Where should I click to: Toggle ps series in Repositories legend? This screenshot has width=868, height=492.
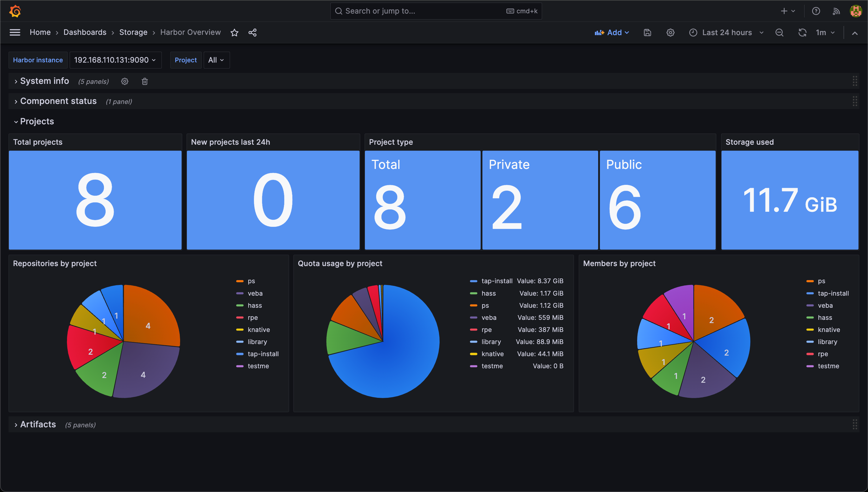[x=251, y=281]
